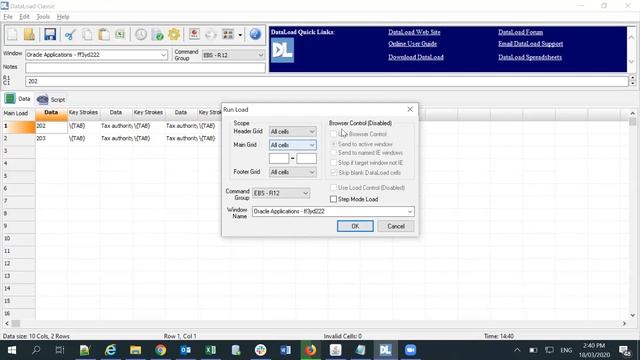Open the Email DataLoad Support link
Image resolution: width=640 pixels, height=360 pixels.
point(530,44)
